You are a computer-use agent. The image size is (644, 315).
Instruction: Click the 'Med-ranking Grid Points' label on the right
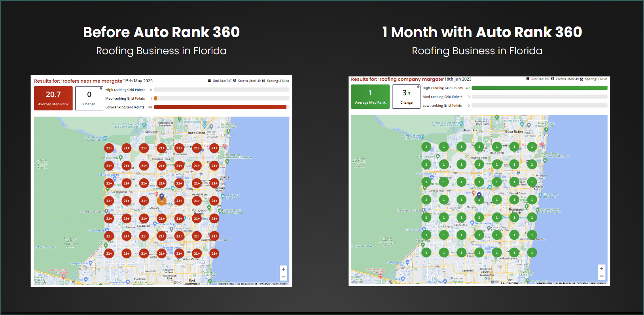pyautogui.click(x=442, y=97)
